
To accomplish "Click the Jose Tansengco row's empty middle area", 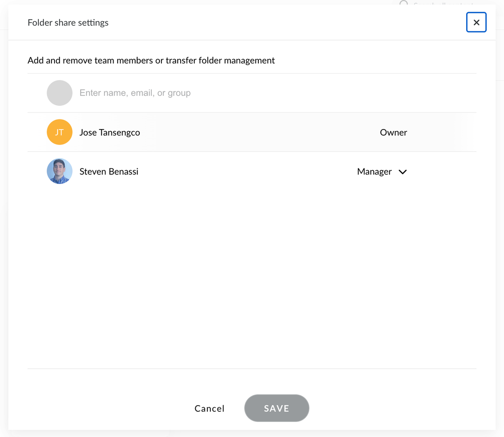I will tap(252, 133).
